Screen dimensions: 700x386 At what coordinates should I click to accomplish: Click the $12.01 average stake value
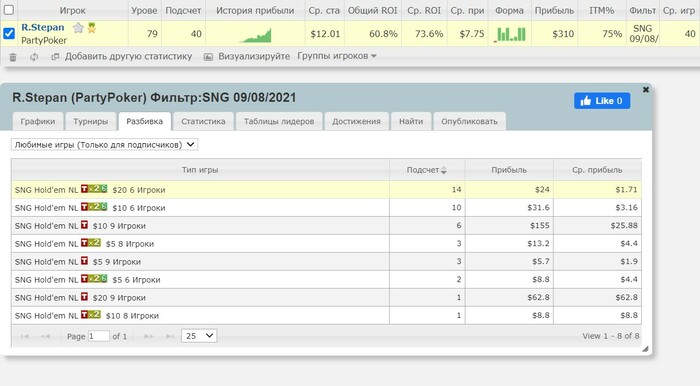325,34
